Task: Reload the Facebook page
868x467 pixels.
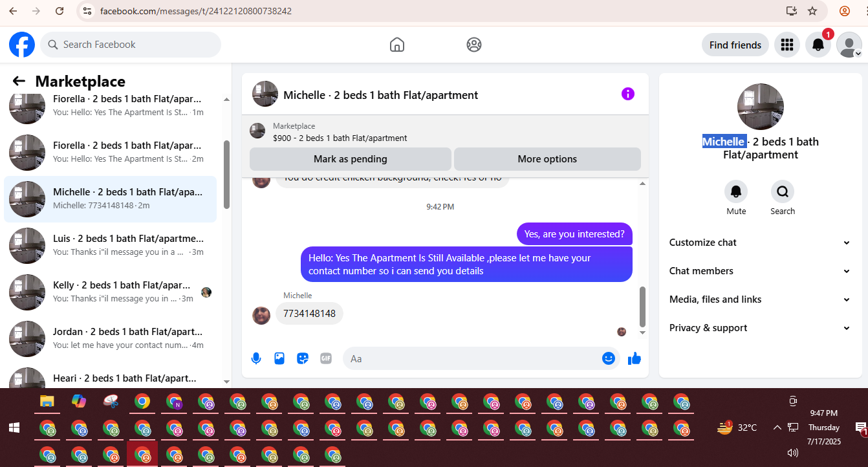Action: point(60,11)
